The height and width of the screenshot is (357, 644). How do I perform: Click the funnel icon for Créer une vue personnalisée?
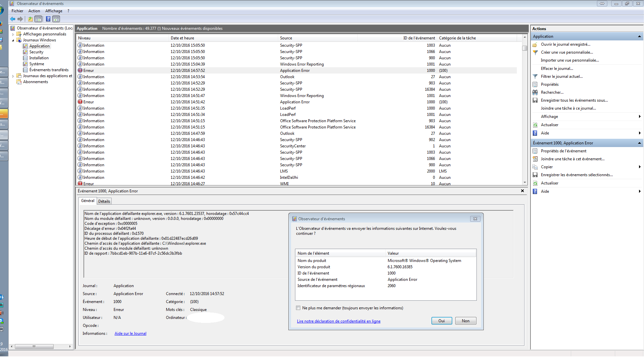click(x=535, y=52)
